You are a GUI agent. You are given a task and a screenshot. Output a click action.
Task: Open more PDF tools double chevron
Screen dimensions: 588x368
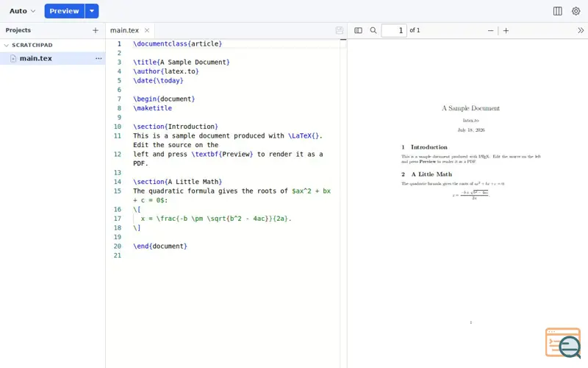point(581,30)
